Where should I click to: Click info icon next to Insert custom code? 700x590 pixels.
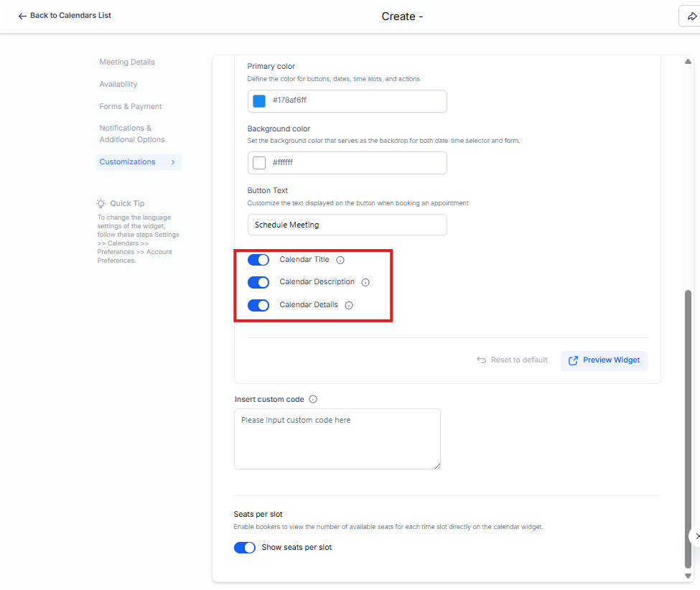(313, 400)
